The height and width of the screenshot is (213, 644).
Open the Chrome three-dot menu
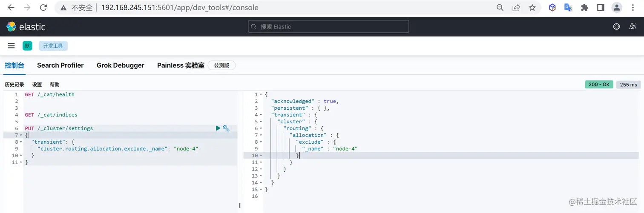point(633,8)
